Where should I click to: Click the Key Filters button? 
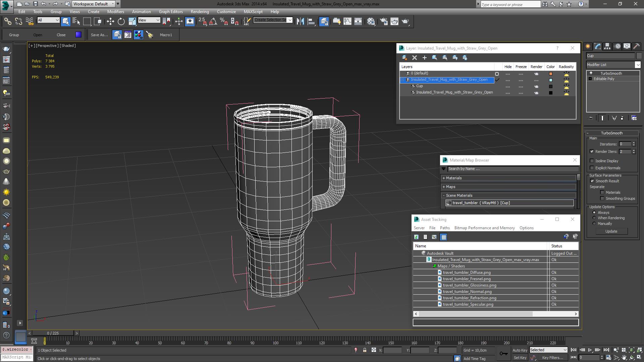[552, 358]
